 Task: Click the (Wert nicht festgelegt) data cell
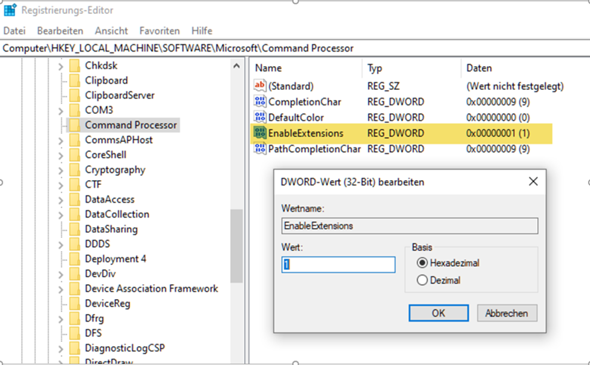[x=515, y=86]
